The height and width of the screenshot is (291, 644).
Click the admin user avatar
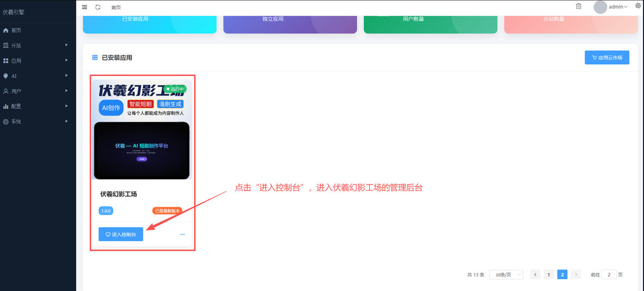[x=600, y=7]
